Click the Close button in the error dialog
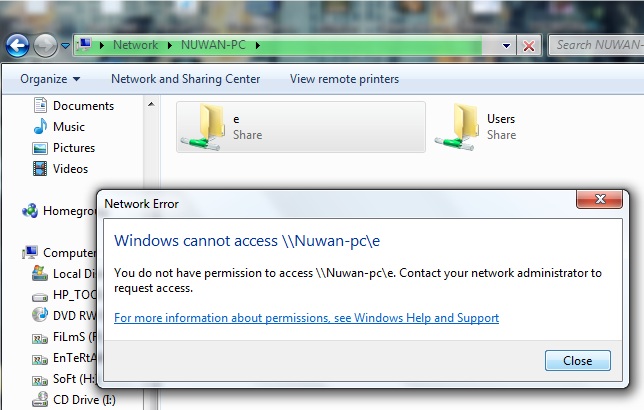This screenshot has height=410, width=644. point(577,361)
